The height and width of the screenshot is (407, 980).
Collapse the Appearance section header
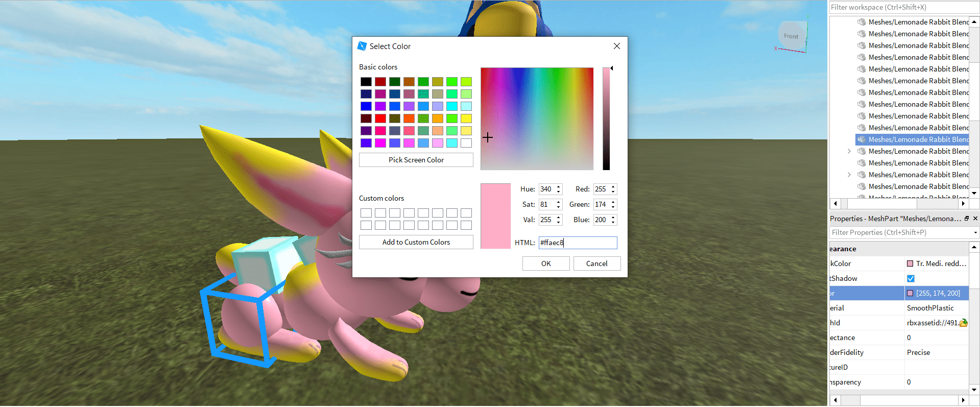coord(899,249)
